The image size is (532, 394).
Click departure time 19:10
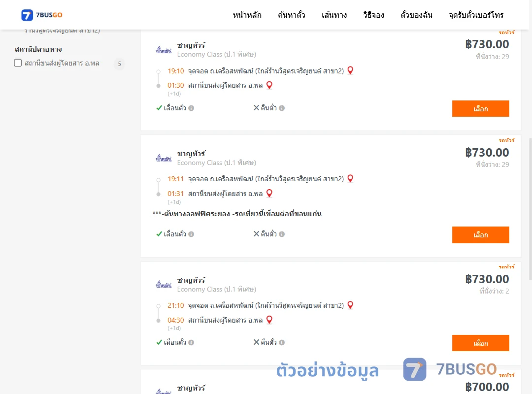(176, 71)
